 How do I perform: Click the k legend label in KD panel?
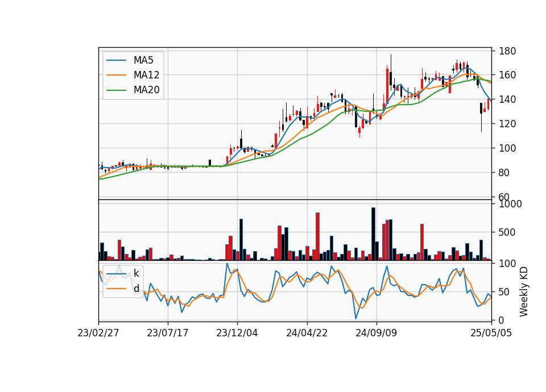tap(136, 273)
